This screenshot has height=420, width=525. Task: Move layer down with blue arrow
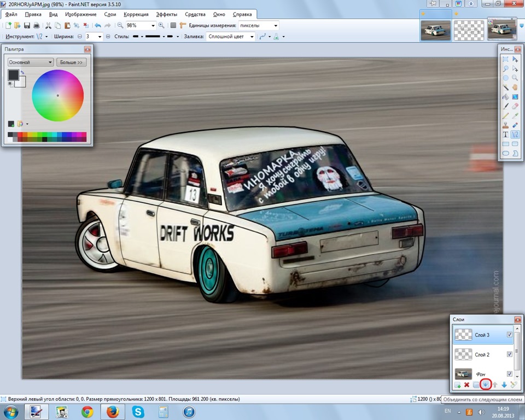504,385
